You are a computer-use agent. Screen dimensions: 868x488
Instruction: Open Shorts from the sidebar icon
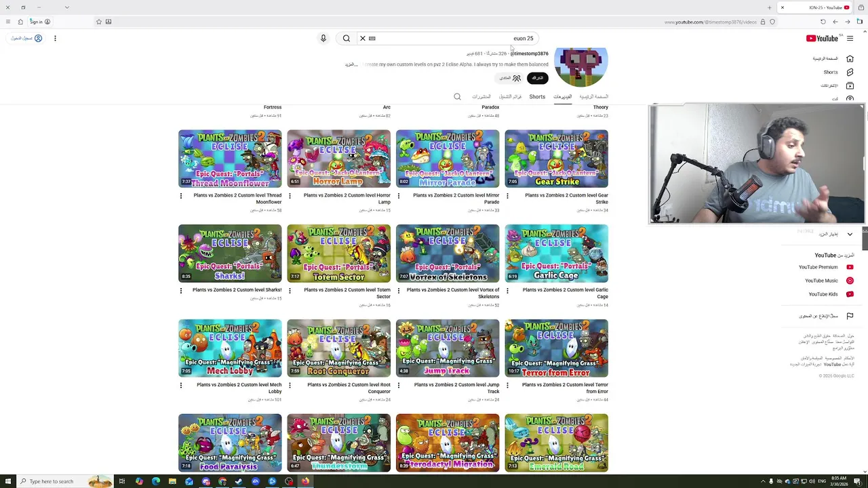click(x=850, y=73)
